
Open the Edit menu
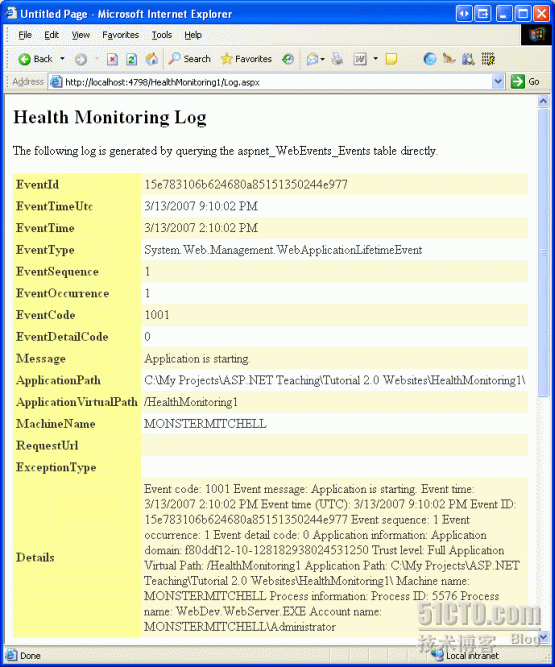point(51,35)
